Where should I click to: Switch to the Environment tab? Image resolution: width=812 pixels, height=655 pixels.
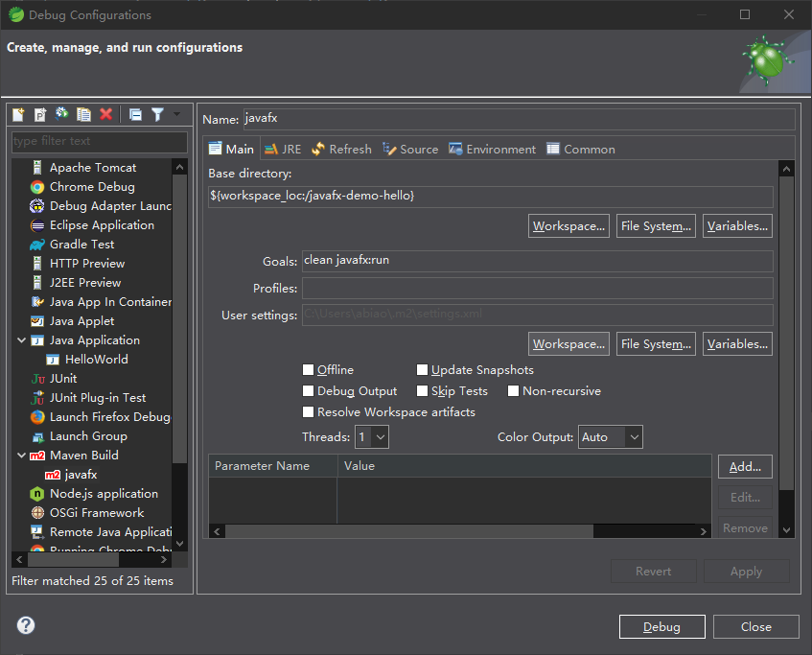coord(493,150)
